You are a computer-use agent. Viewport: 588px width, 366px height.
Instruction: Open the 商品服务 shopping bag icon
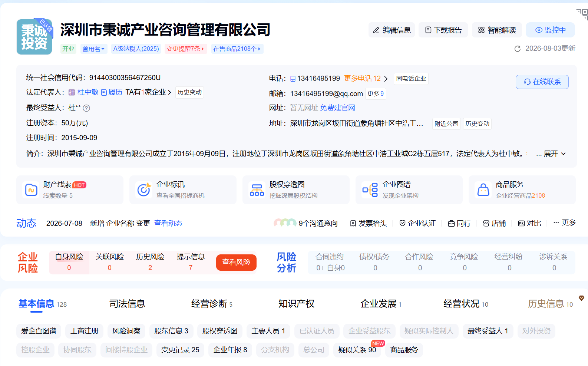coord(483,190)
